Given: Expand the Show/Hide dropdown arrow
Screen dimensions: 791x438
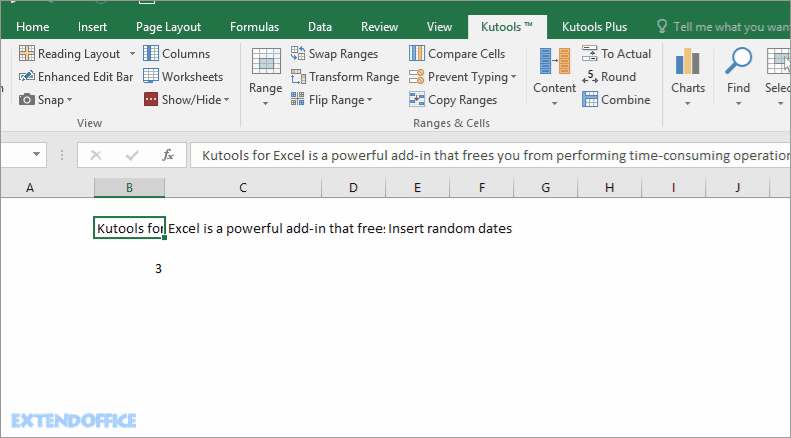Looking at the screenshot, I should click(227, 100).
